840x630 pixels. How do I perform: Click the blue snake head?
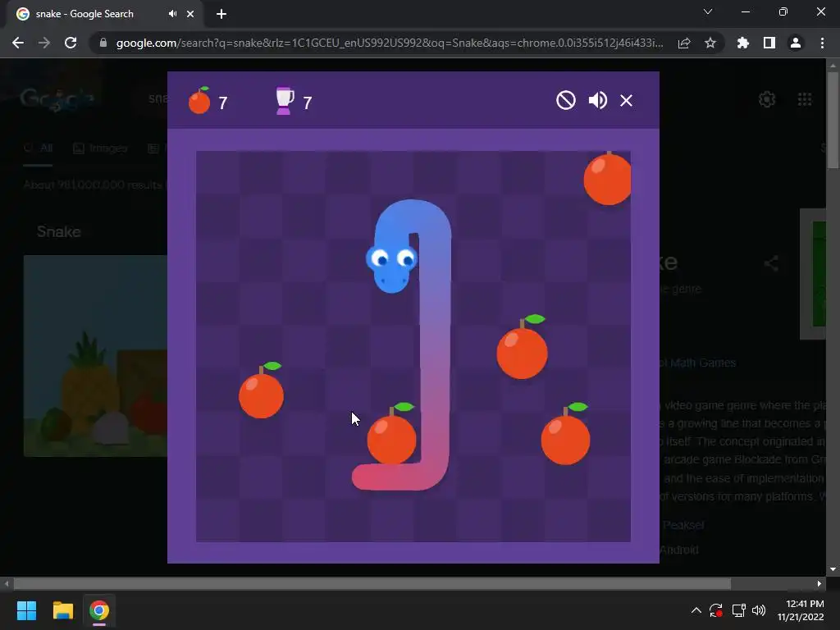coord(391,269)
